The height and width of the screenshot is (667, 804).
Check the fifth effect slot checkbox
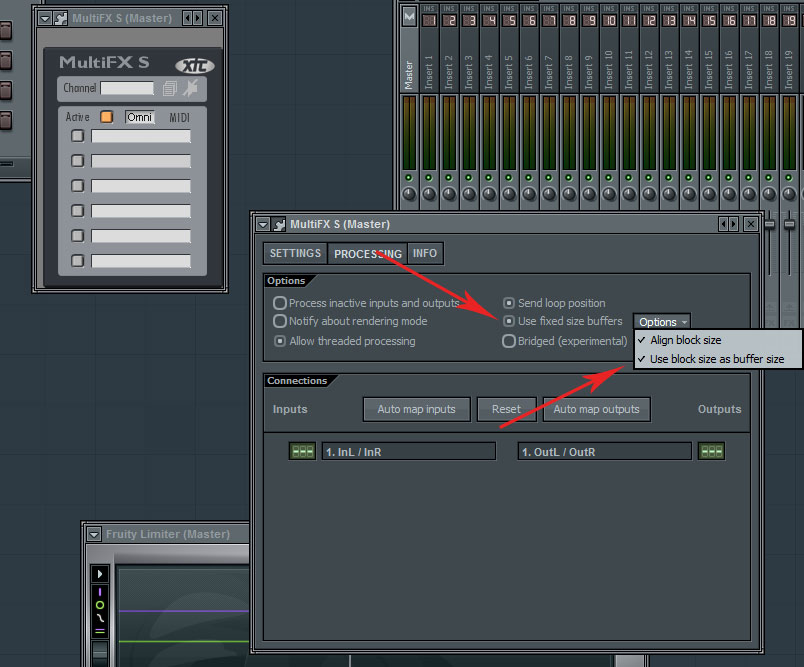point(77,236)
